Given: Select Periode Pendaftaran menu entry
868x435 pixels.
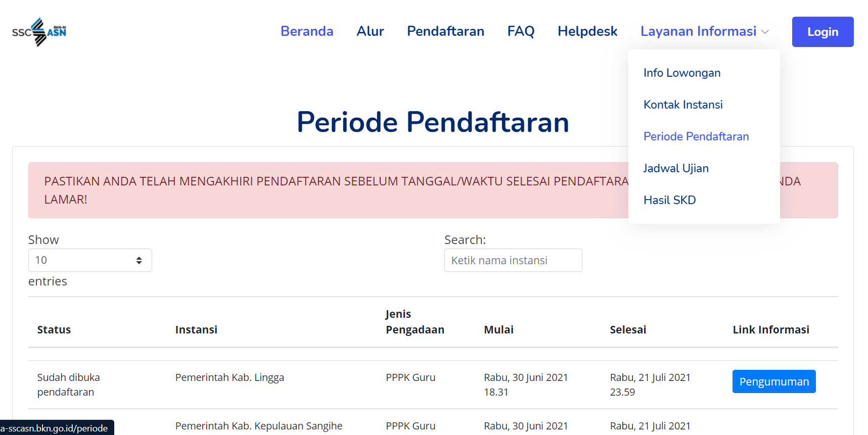Looking at the screenshot, I should 696,136.
